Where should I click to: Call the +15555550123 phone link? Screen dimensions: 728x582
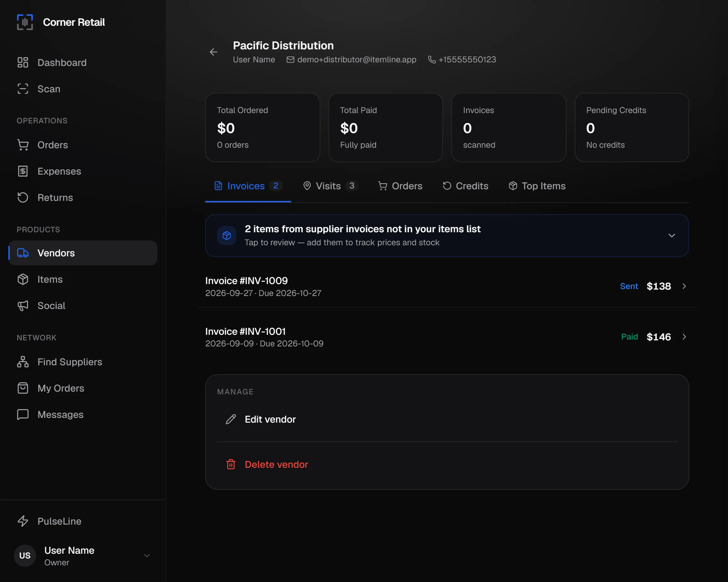[467, 60]
